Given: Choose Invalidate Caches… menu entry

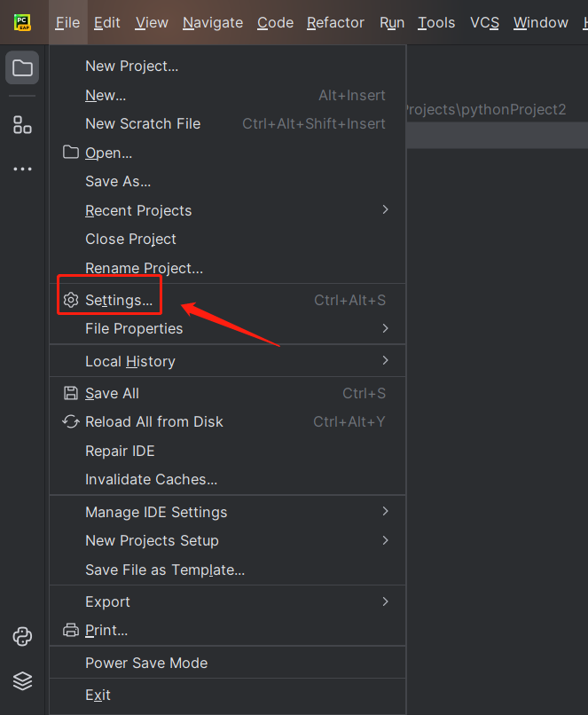Looking at the screenshot, I should pyautogui.click(x=151, y=479).
